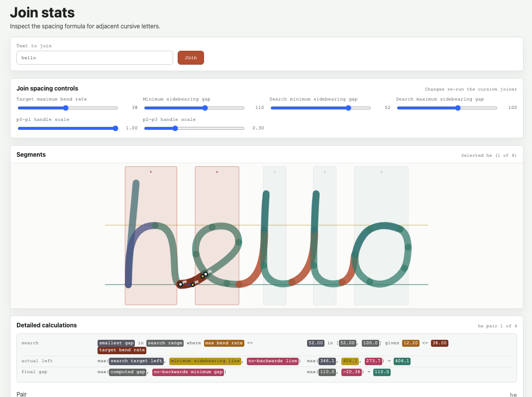Click the 273.7 value chip
This screenshot has width=532, height=397.
coord(373,361)
